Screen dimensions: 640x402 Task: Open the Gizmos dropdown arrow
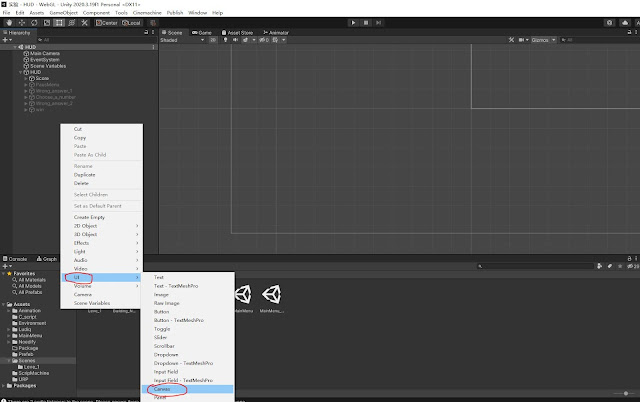[x=553, y=40]
